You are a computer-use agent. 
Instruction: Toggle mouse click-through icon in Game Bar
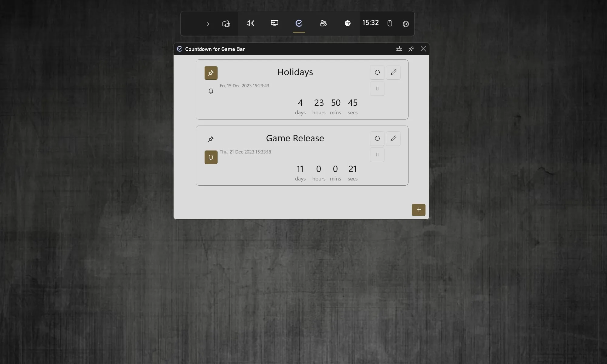coord(390,23)
